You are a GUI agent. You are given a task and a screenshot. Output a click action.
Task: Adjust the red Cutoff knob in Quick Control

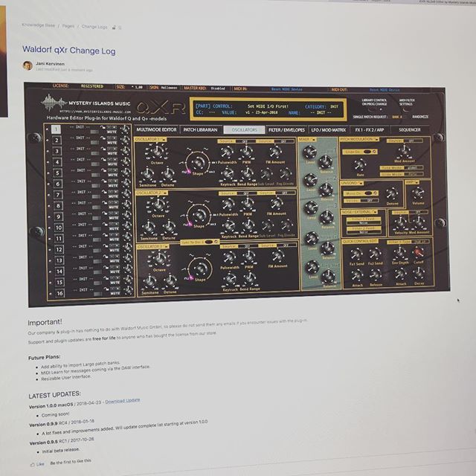click(419, 252)
